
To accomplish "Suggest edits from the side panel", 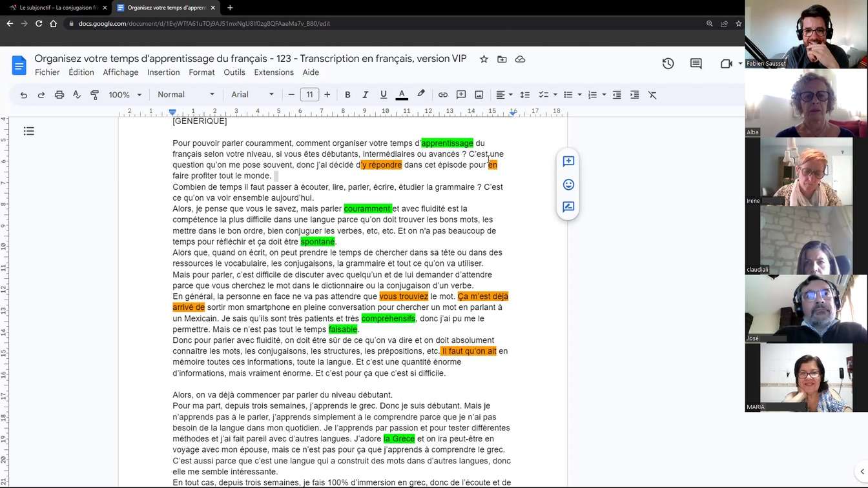I will click(568, 207).
